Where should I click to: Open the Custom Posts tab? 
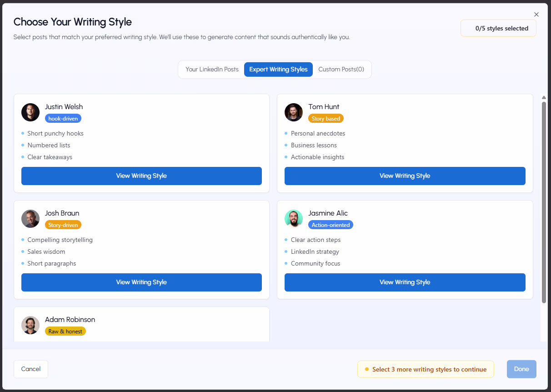341,69
